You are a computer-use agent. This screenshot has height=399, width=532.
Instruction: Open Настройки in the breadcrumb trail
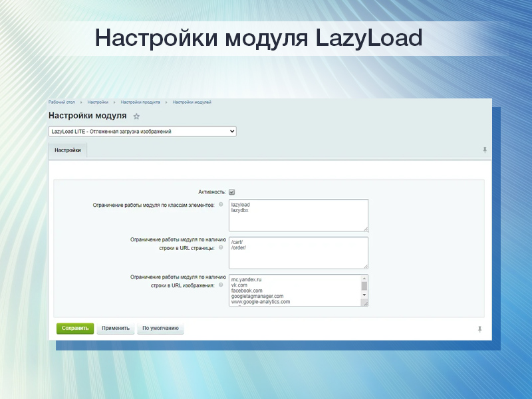98,103
